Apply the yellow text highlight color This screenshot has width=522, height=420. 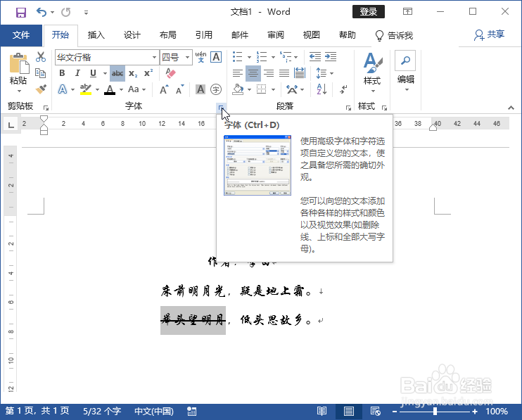click(86, 89)
